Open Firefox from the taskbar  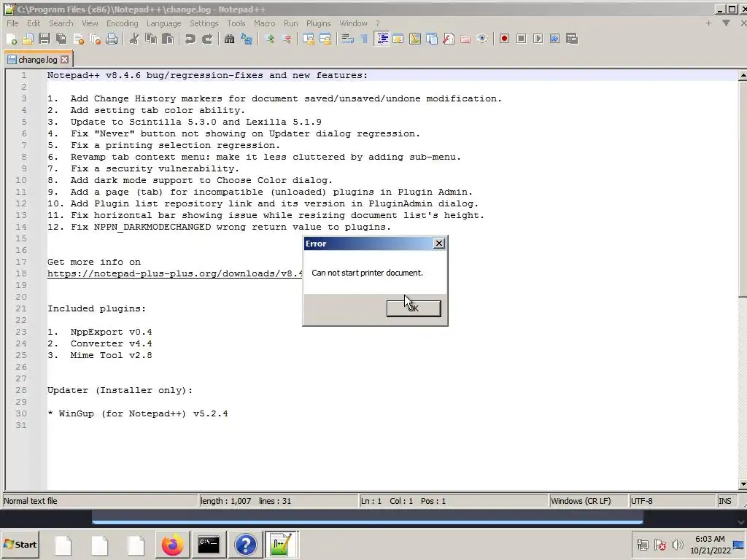click(172, 545)
